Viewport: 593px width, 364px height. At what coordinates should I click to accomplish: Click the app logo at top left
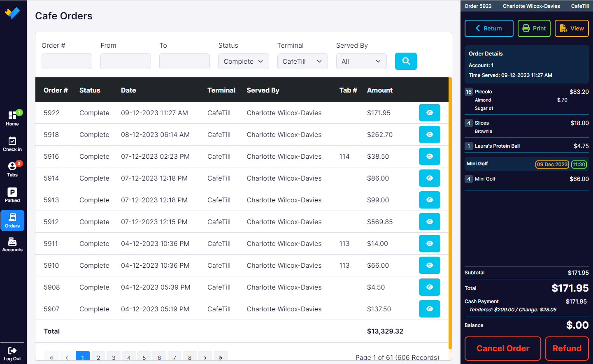tap(12, 13)
